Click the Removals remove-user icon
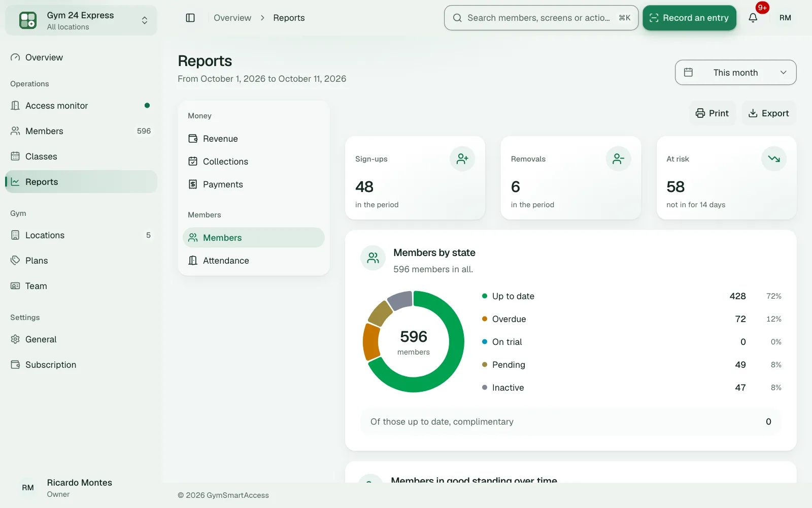812x508 pixels. pyautogui.click(x=618, y=159)
